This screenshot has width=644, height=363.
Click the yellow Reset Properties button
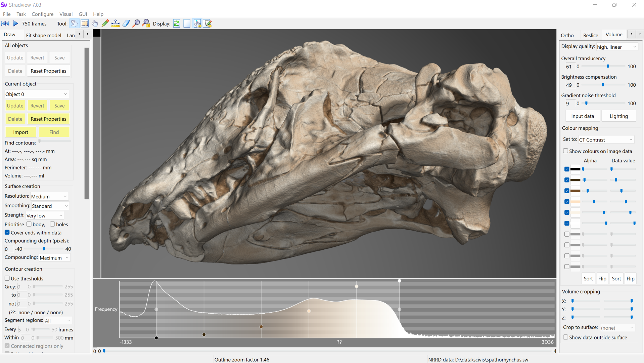pyautogui.click(x=48, y=119)
